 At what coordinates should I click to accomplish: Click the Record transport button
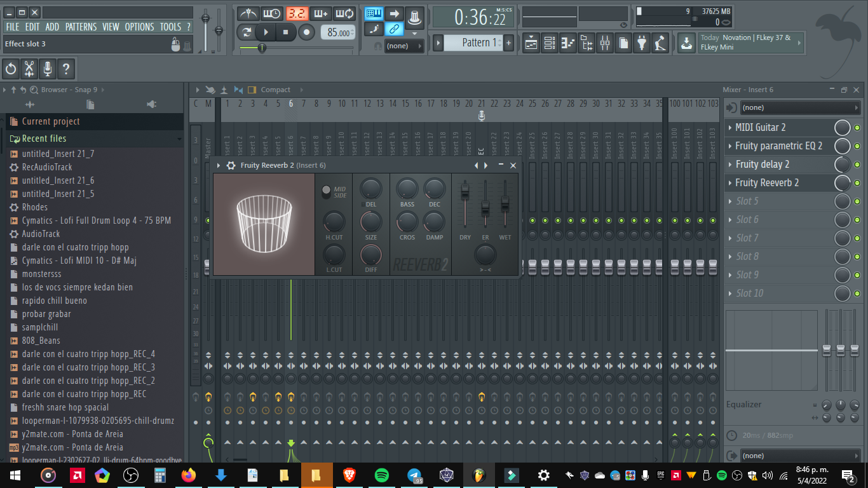[x=306, y=32]
